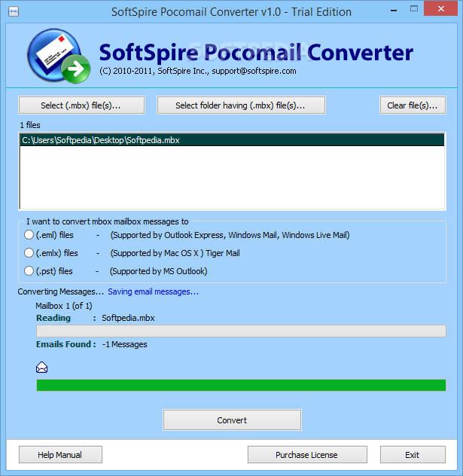The width and height of the screenshot is (463, 476).
Task: Start conversion with Convert button
Action: 232,420
